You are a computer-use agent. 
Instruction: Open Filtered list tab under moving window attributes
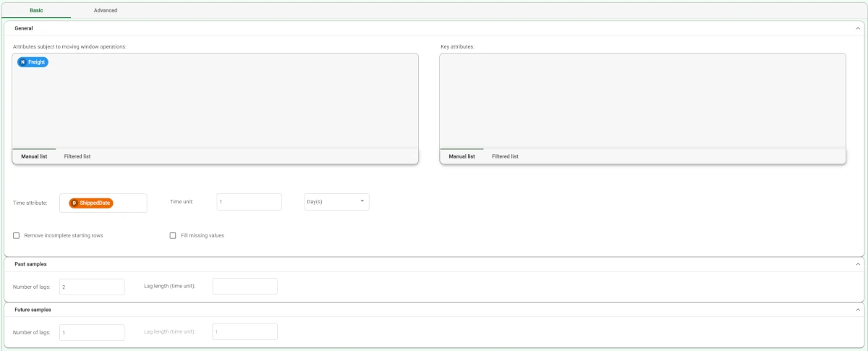(x=77, y=156)
